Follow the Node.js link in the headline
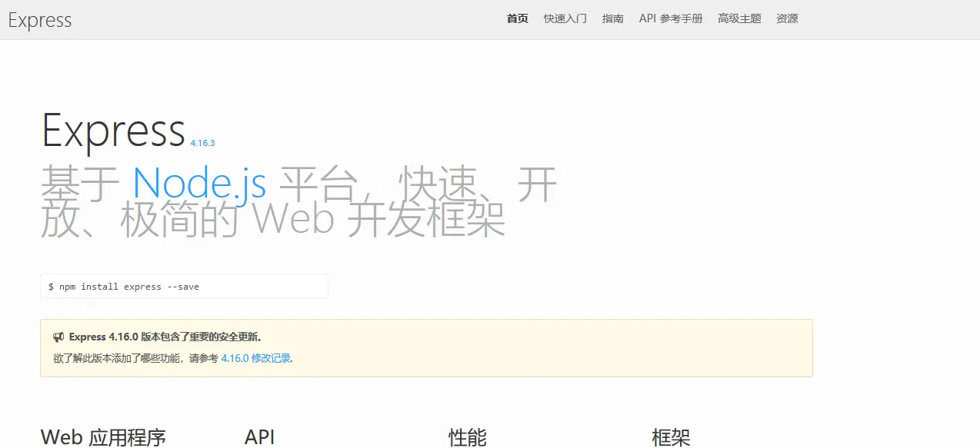 [200, 183]
